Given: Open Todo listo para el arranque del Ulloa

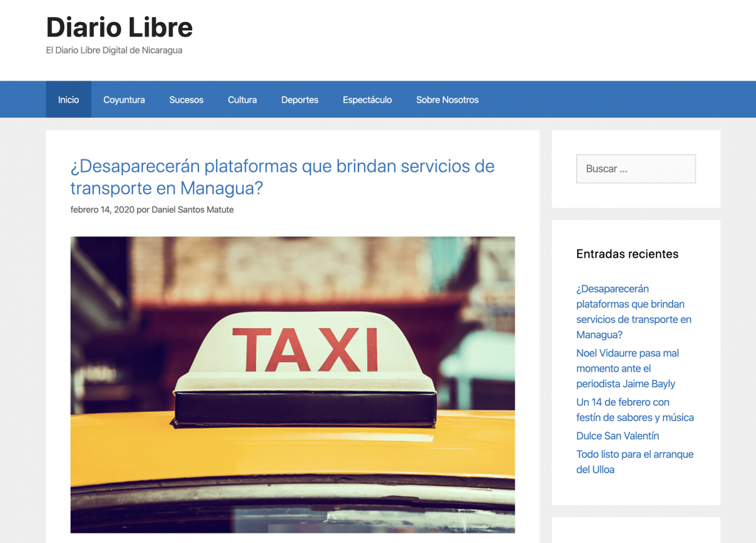Looking at the screenshot, I should click(x=635, y=462).
